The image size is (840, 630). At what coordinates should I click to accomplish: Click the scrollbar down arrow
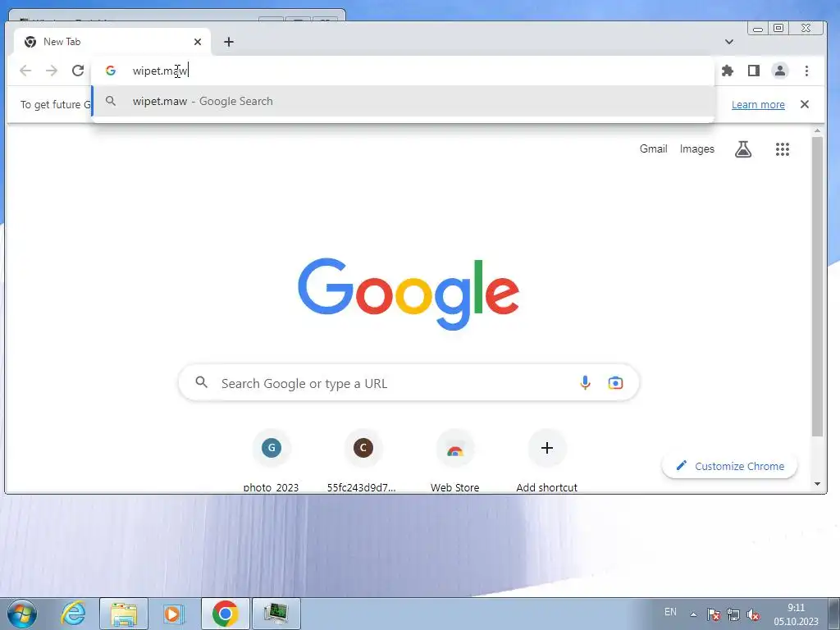(x=817, y=484)
